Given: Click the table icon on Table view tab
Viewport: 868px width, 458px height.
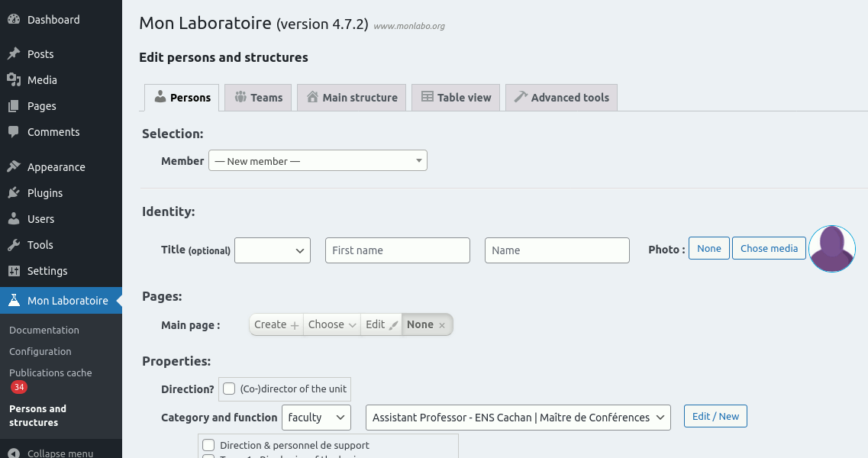Looking at the screenshot, I should (x=428, y=96).
